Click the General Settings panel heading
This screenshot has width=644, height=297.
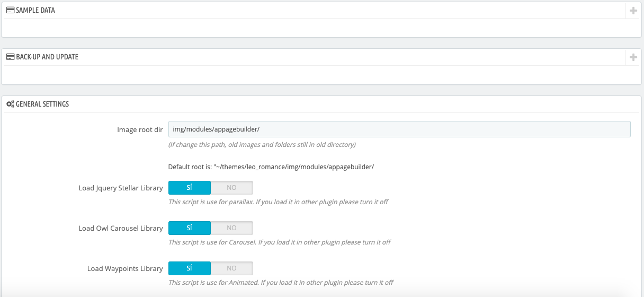click(42, 104)
